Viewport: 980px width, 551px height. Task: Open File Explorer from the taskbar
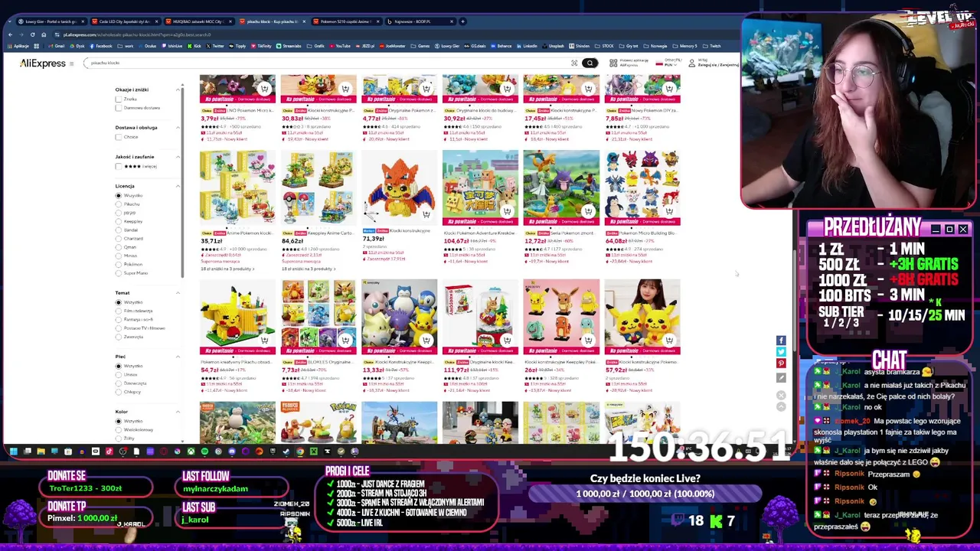point(41,452)
